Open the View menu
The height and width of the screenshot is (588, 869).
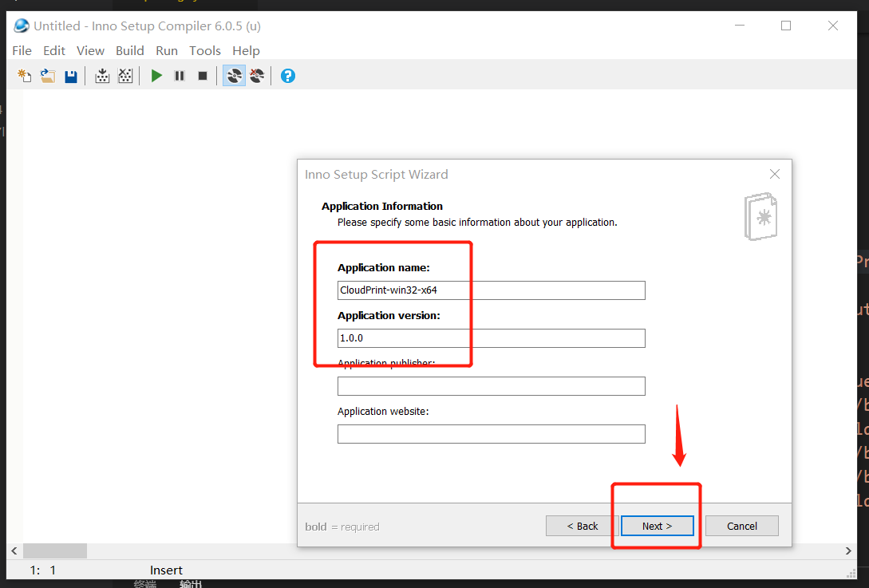(x=90, y=50)
